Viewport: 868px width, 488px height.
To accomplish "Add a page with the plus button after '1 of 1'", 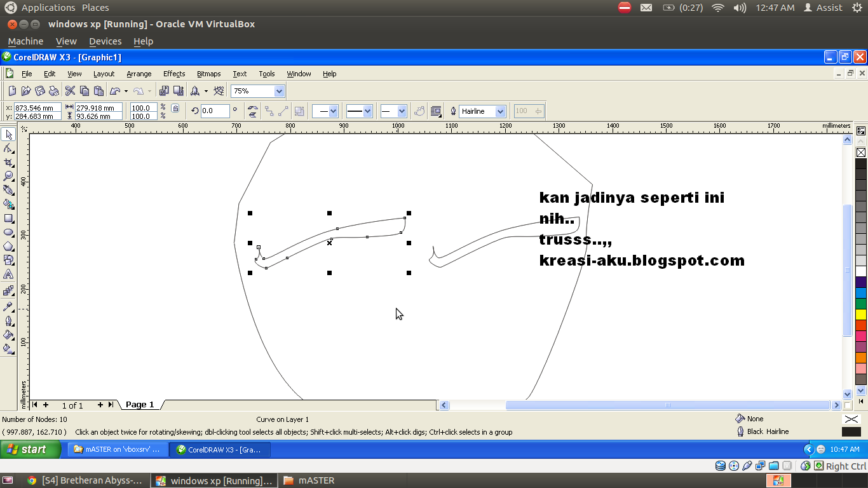I will pos(100,405).
